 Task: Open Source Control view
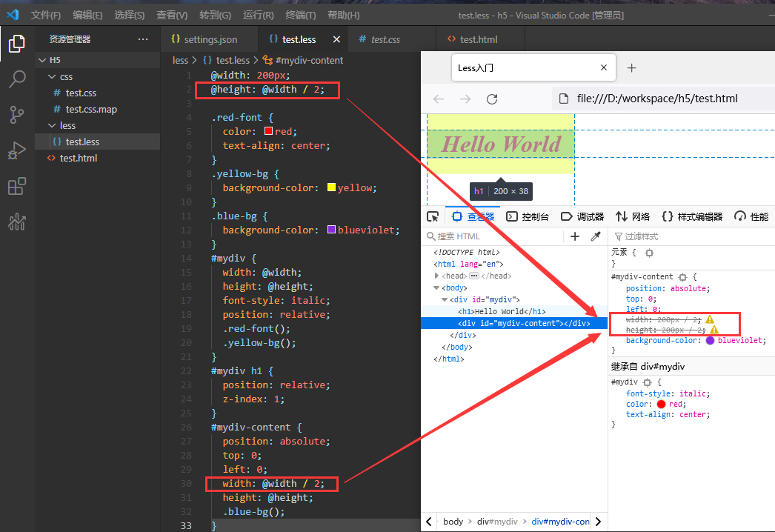(17, 115)
